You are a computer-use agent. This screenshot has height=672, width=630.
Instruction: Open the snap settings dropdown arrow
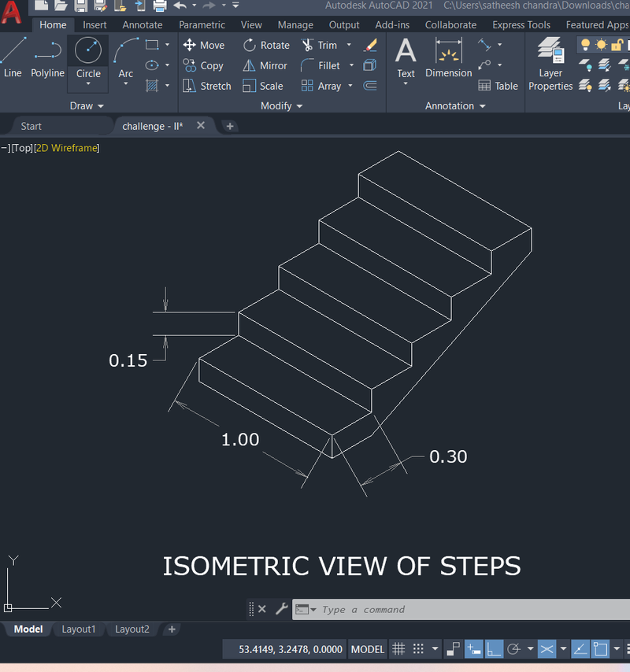point(435,649)
